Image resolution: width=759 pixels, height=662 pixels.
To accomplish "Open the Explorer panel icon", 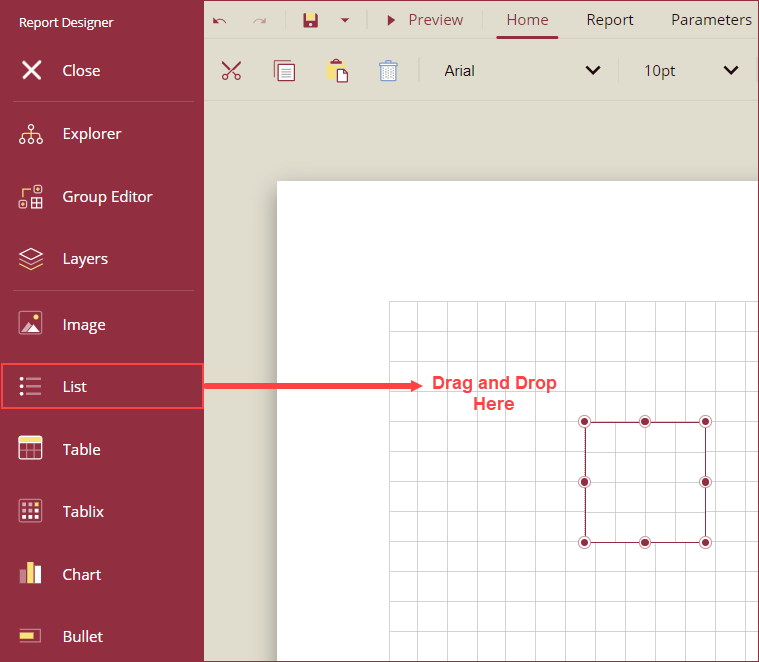I will coord(31,134).
